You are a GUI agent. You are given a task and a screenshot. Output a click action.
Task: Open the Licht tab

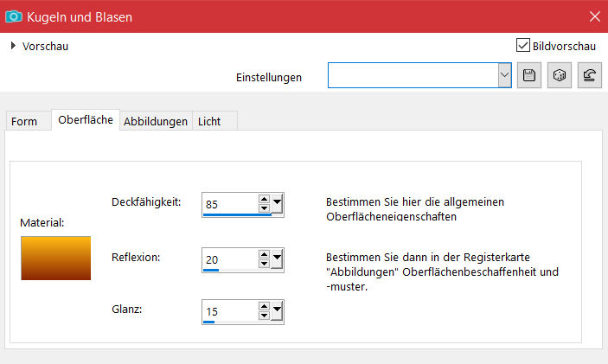(x=209, y=122)
